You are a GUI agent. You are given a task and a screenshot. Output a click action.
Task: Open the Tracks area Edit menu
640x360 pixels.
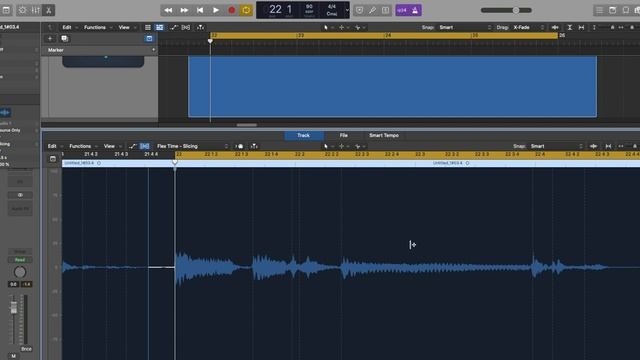[67, 27]
